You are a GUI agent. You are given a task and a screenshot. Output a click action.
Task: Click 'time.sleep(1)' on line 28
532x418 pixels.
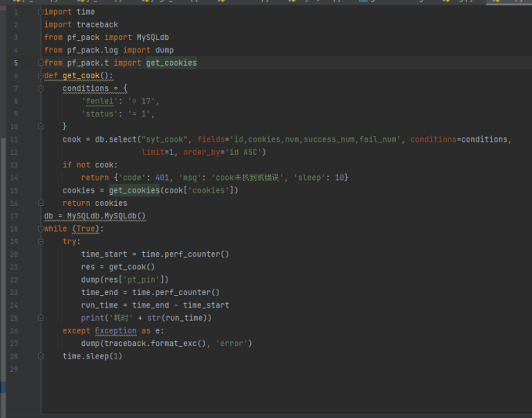[x=92, y=356]
